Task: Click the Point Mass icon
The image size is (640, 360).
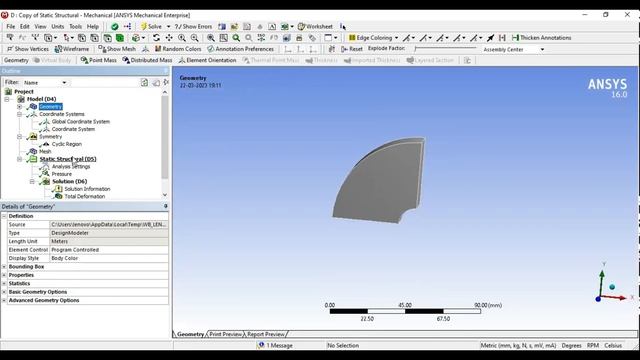Action: (84, 60)
